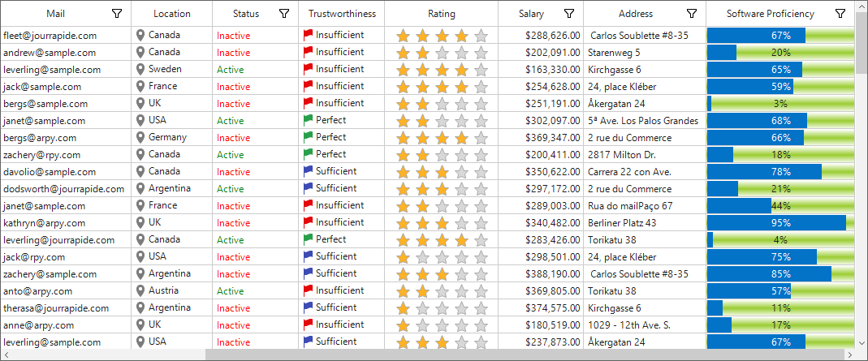Image resolution: width=868 pixels, height=361 pixels.
Task: Click location pin beside Germany
Action: click(x=140, y=138)
